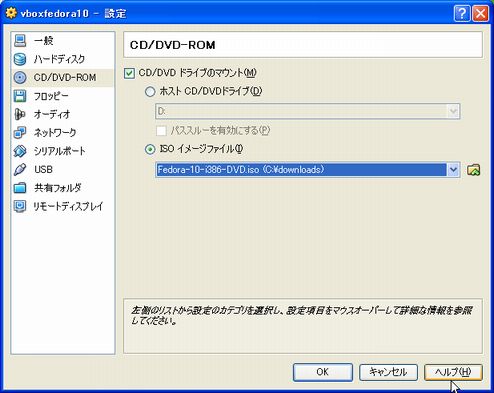
Task: Click the VirtualBox gear icon in title bar
Action: click(11, 13)
